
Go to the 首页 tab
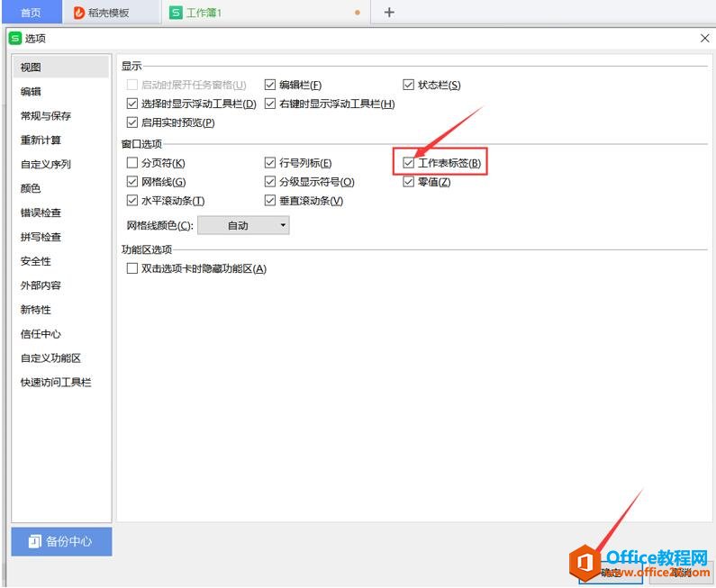click(32, 13)
